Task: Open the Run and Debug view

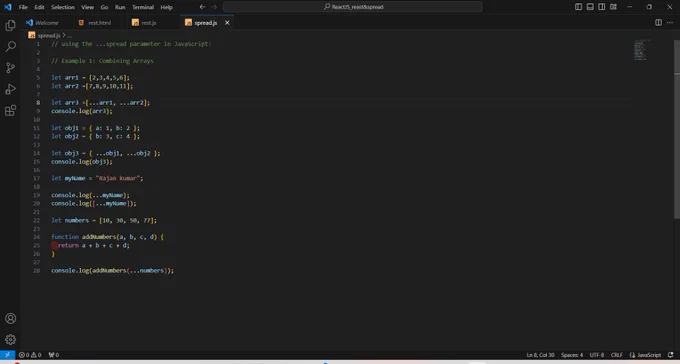Action: click(10, 89)
